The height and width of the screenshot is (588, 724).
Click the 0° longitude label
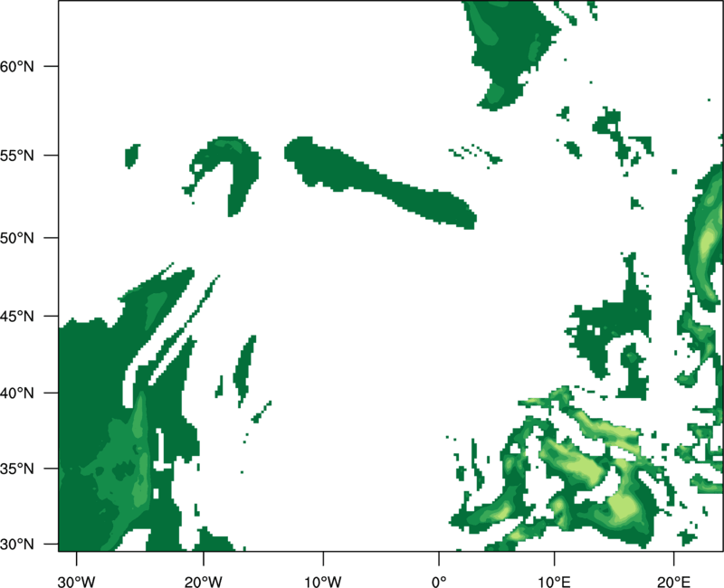(439, 582)
